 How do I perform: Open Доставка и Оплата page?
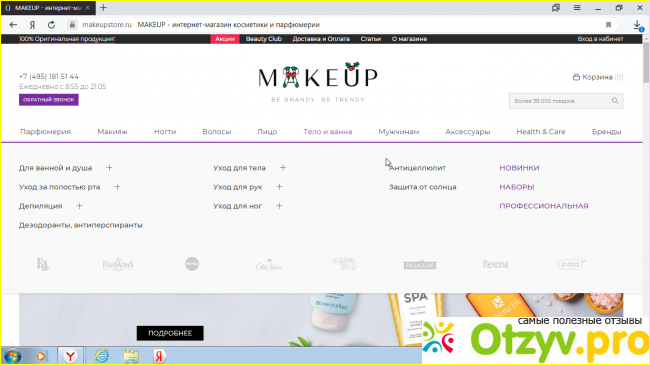321,39
